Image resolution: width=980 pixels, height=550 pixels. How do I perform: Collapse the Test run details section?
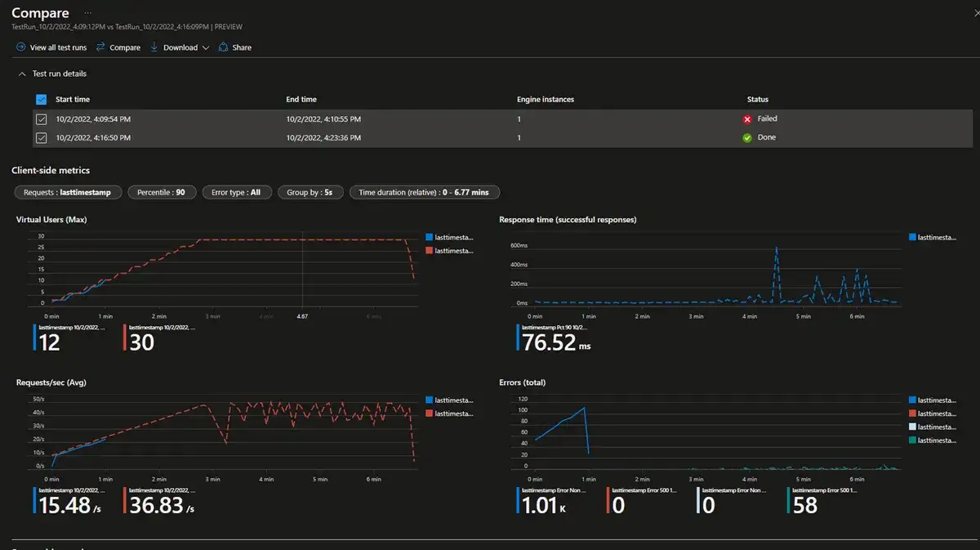tap(22, 73)
